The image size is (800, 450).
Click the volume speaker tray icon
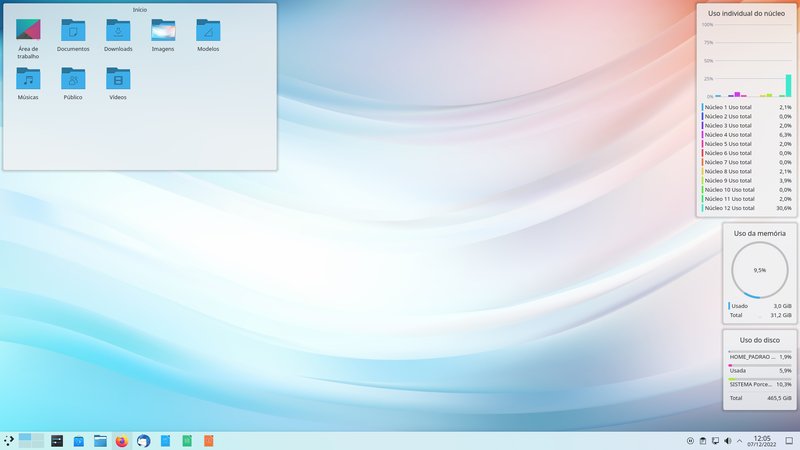point(728,441)
